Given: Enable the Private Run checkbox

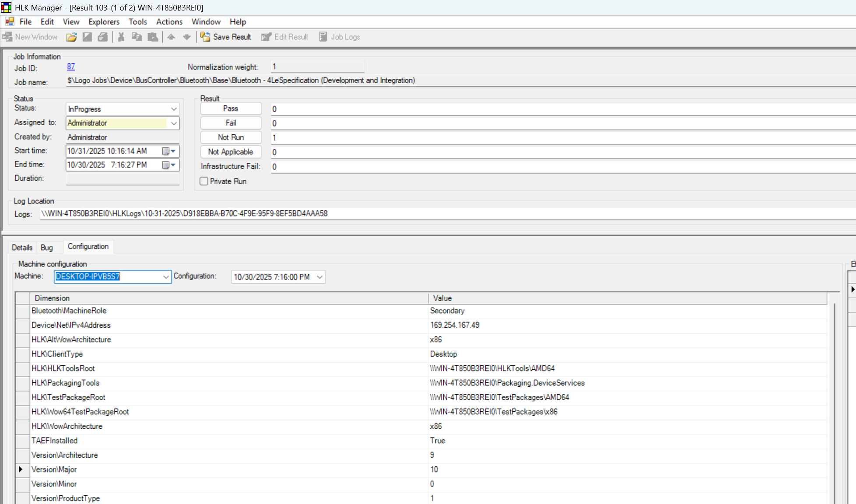Looking at the screenshot, I should click(x=204, y=181).
